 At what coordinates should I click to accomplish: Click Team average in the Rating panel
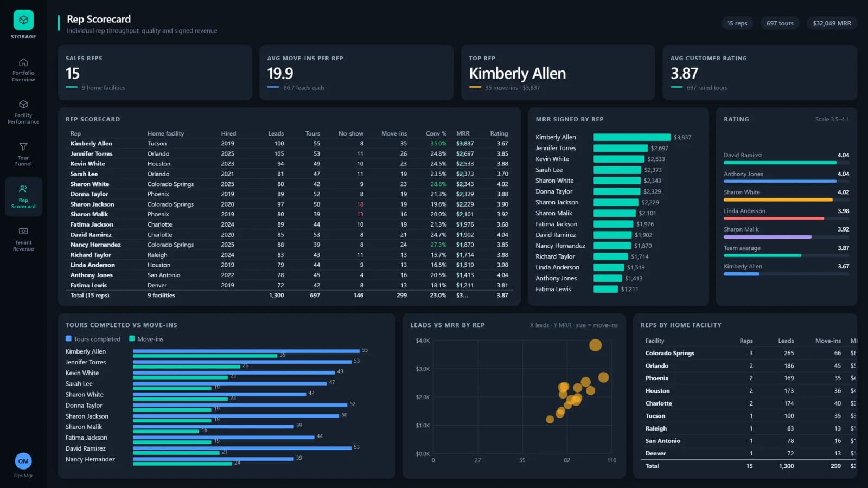point(742,248)
